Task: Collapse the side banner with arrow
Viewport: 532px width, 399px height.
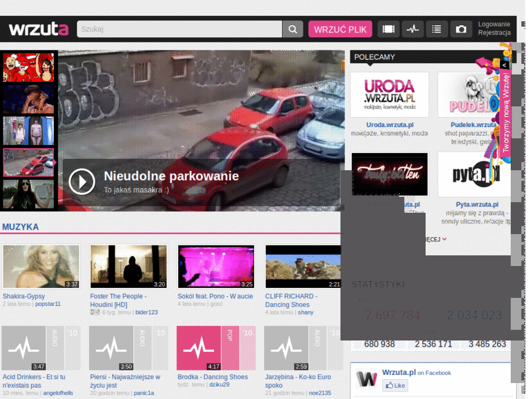Action: tap(505, 65)
